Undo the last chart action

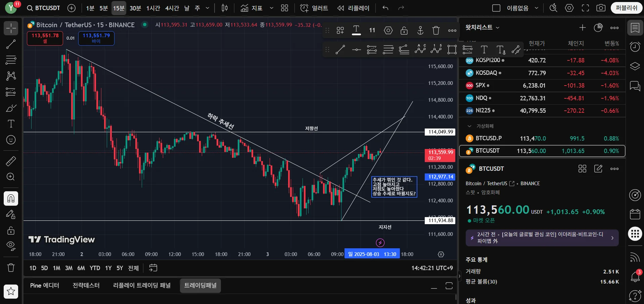385,8
